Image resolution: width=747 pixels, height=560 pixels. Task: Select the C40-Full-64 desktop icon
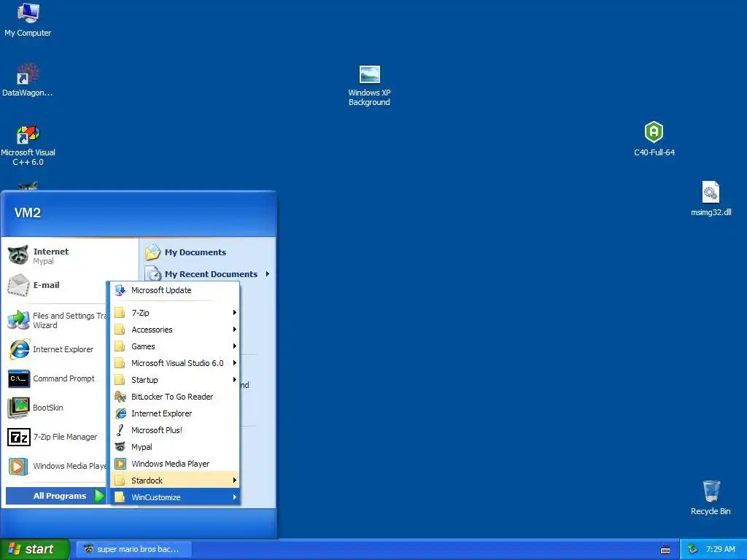[x=654, y=138]
